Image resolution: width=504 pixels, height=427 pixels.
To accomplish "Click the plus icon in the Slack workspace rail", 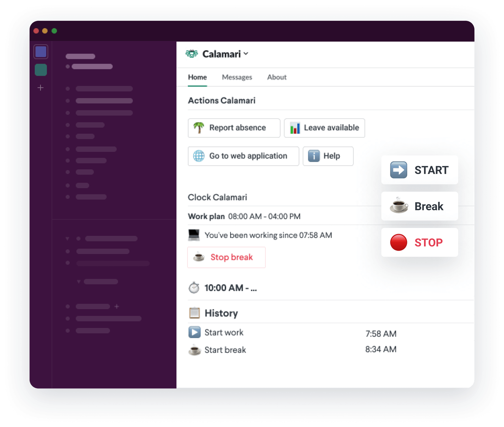I will 41,88.
